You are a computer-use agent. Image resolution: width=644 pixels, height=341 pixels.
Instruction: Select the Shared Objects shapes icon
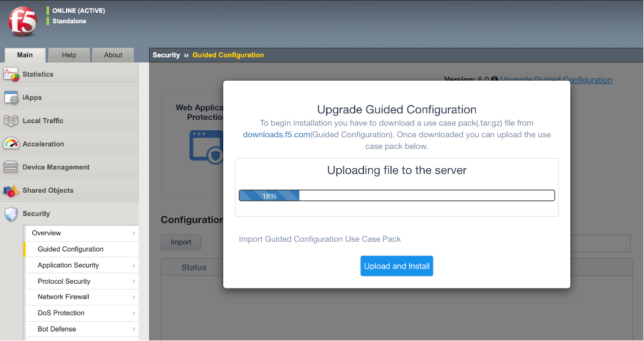[11, 190]
